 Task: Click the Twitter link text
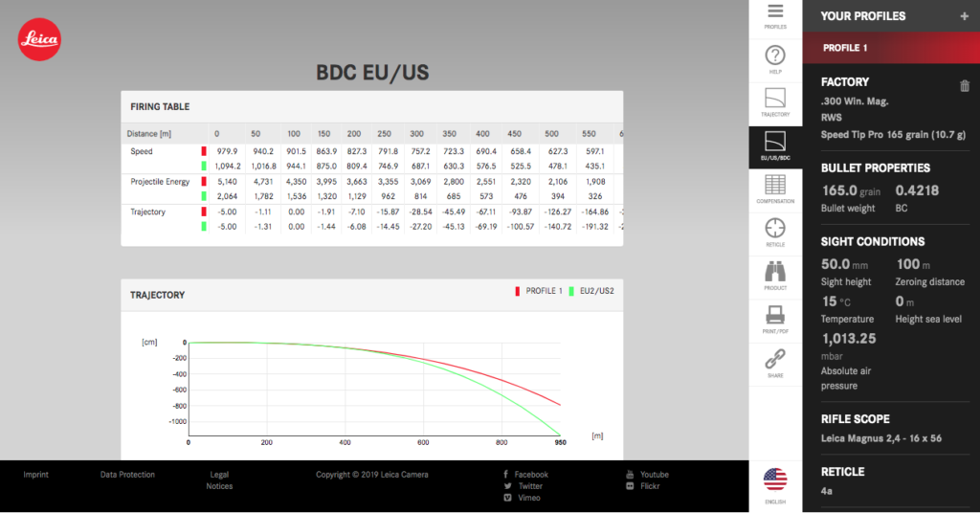point(530,486)
